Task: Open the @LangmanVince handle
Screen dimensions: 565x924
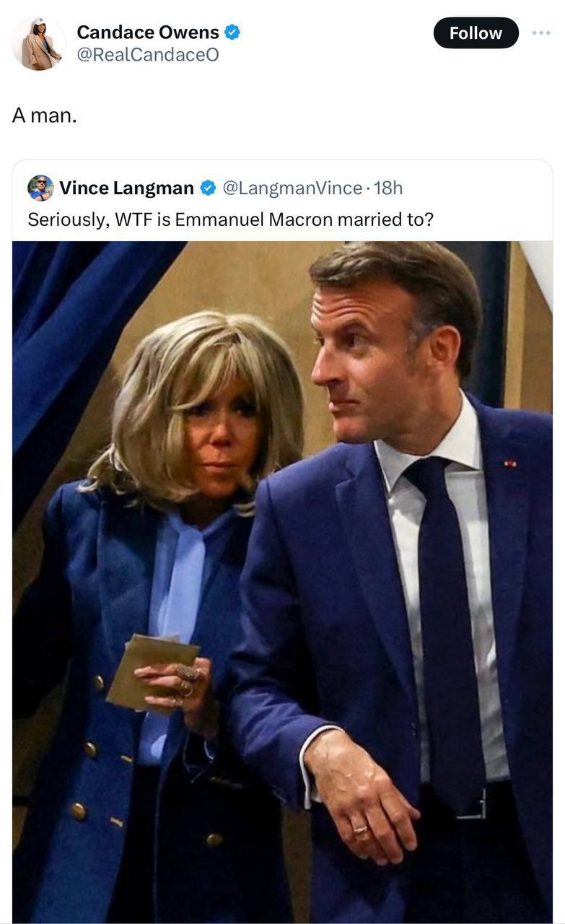Action: coord(292,188)
